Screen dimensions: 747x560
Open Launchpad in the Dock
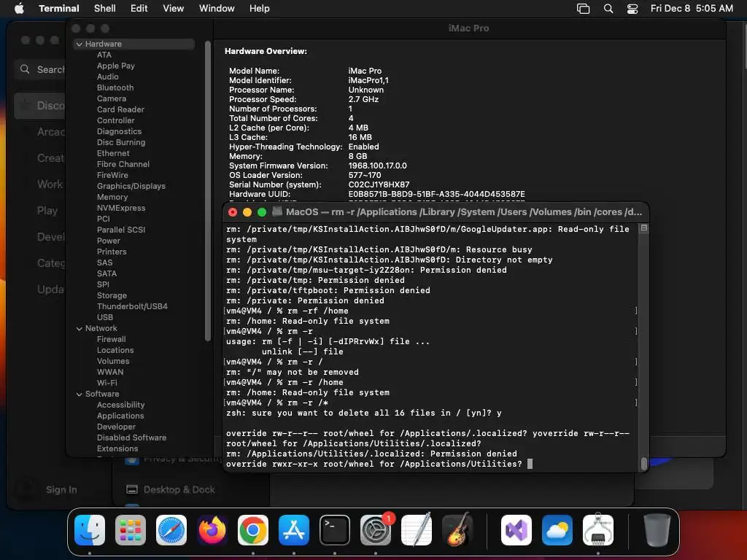(x=131, y=530)
